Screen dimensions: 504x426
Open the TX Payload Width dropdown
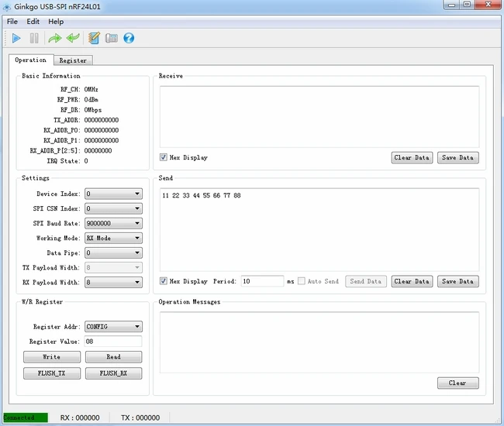coord(113,268)
